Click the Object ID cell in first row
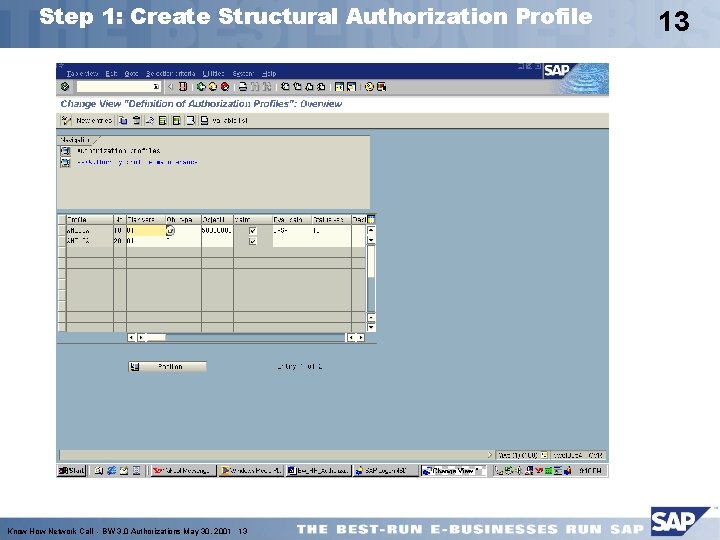The image size is (720, 540). (217, 231)
